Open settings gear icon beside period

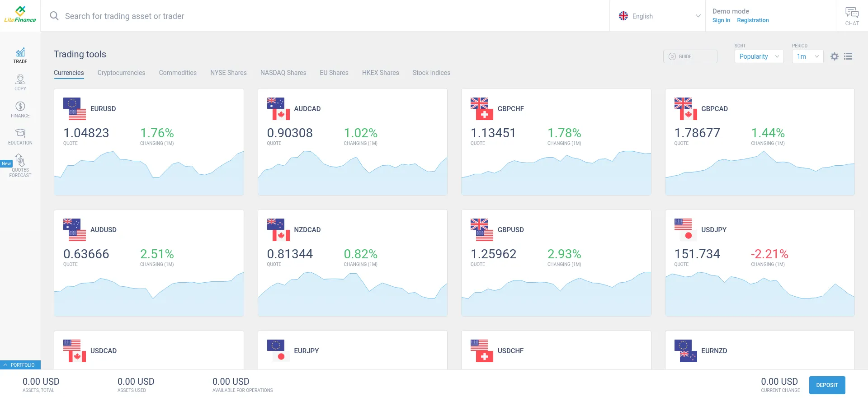835,56
